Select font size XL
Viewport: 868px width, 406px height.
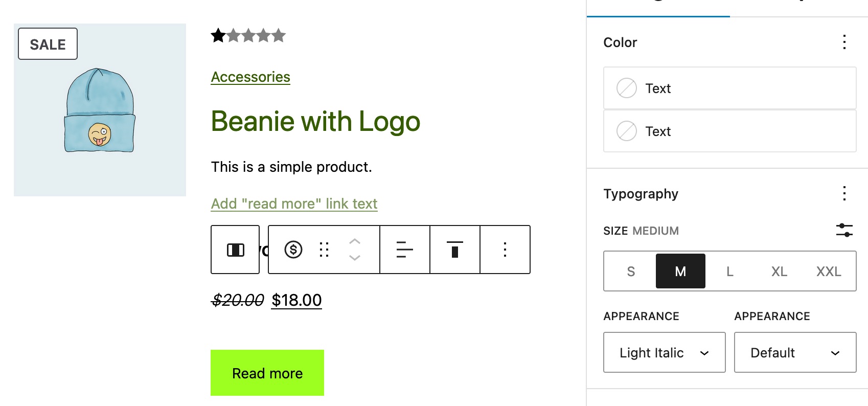coord(779,271)
